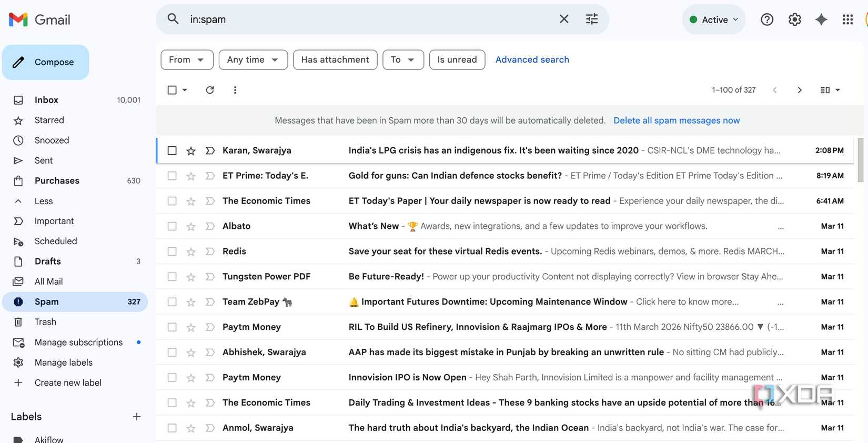Star the Redis email

point(191,252)
